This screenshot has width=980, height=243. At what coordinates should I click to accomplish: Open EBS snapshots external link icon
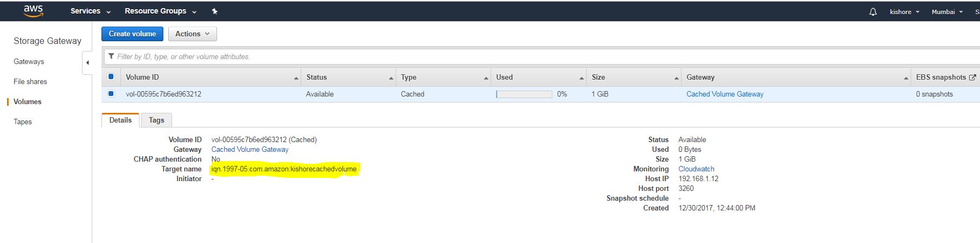(972, 78)
